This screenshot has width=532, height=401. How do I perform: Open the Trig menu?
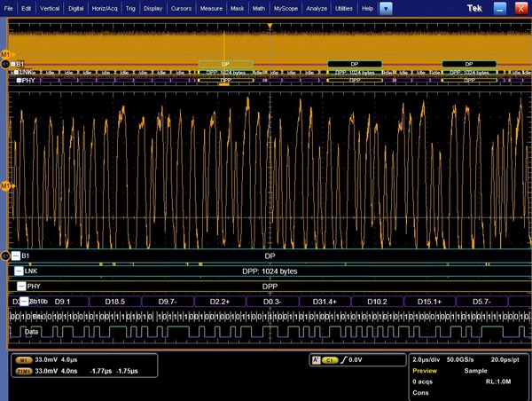pos(130,9)
